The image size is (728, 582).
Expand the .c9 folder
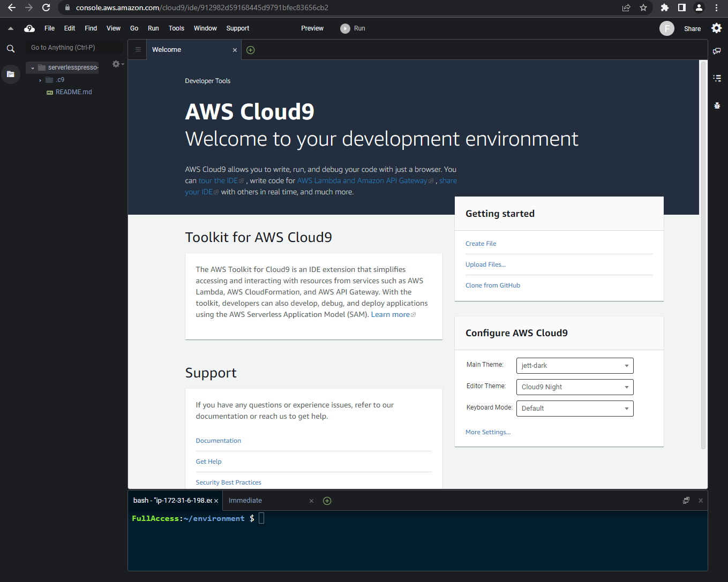(x=40, y=80)
